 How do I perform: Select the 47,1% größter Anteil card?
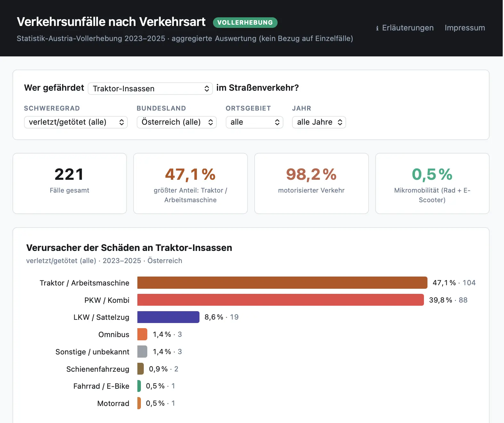191,183
